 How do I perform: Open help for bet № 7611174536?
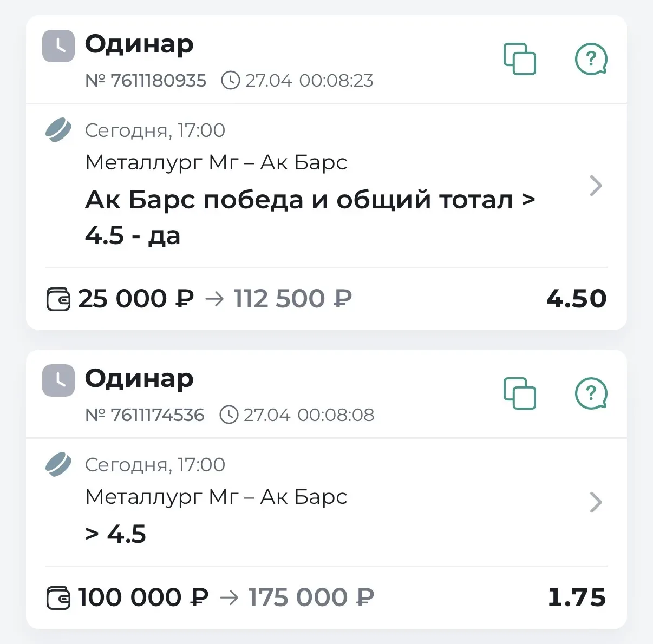click(x=591, y=393)
